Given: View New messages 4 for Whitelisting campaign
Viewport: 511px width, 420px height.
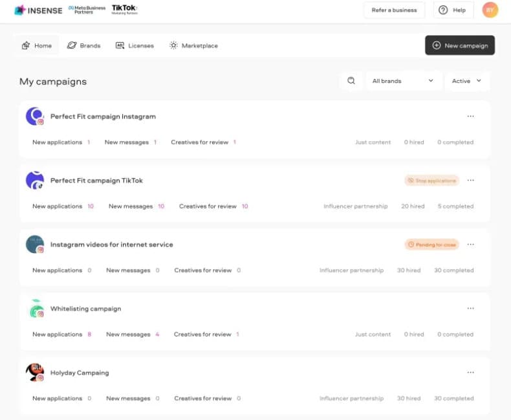Looking at the screenshot, I should [133, 335].
